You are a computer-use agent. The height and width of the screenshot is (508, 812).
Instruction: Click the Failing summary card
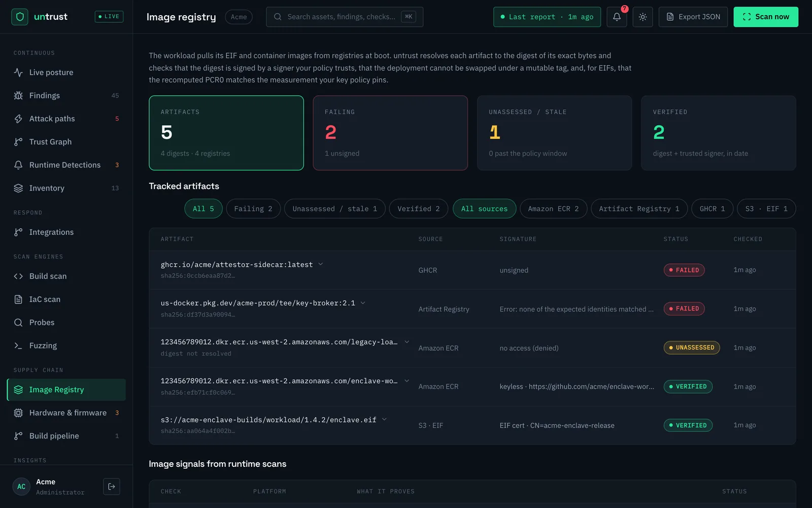[x=390, y=133]
